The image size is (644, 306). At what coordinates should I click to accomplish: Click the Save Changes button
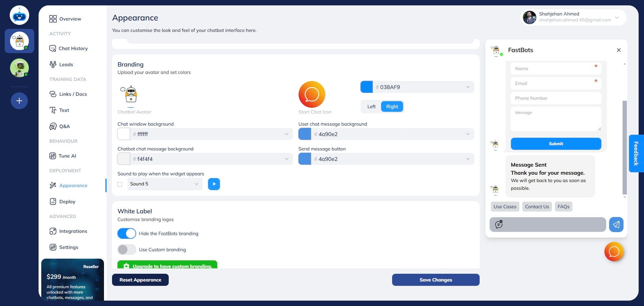coord(436,279)
